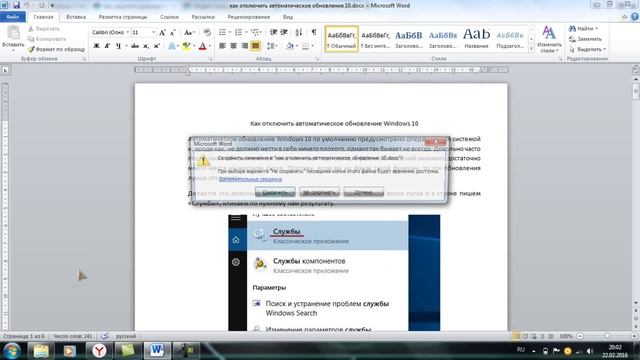Toggle strikethrough formatting (abc)
Image resolution: width=640 pixels, height=360 pixels.
tap(135, 46)
